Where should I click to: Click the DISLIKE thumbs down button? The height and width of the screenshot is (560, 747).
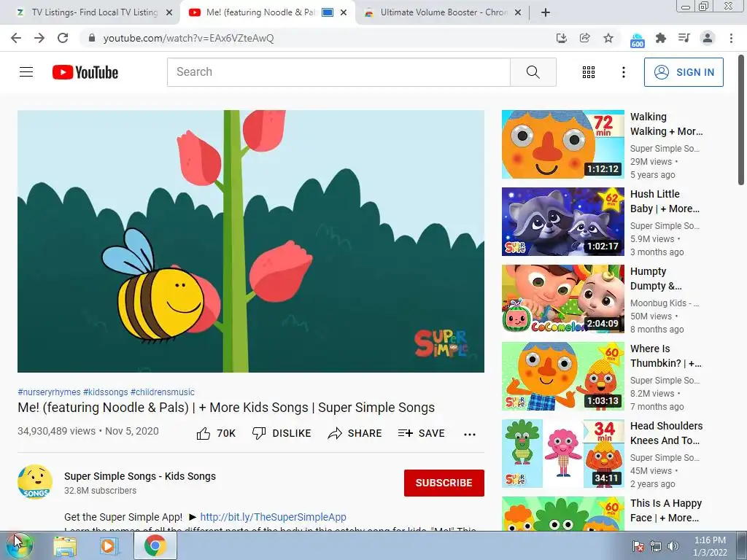282,433
